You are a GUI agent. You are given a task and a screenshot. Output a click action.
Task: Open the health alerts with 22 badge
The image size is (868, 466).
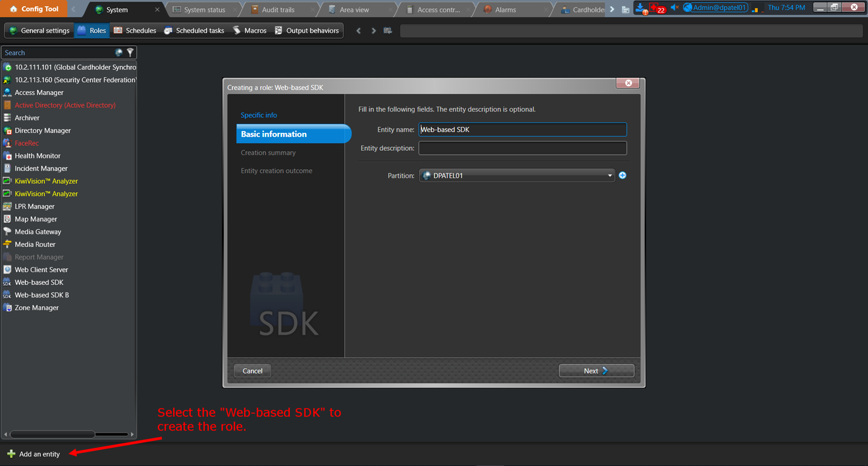point(657,8)
